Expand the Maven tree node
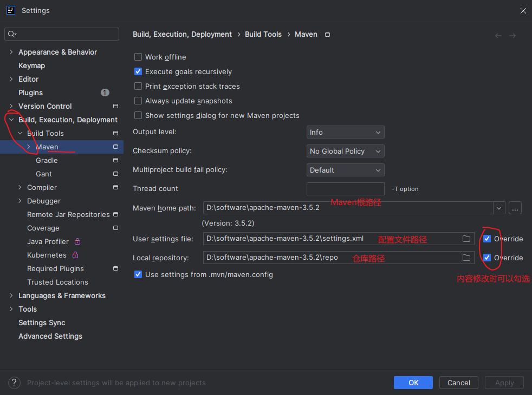Image resolution: width=532 pixels, height=395 pixels. tap(29, 147)
